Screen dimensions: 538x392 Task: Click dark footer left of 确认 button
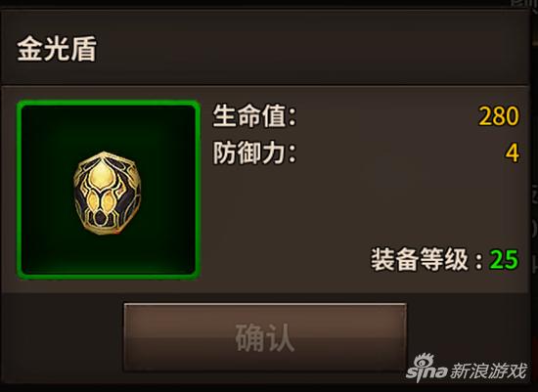click(63, 337)
